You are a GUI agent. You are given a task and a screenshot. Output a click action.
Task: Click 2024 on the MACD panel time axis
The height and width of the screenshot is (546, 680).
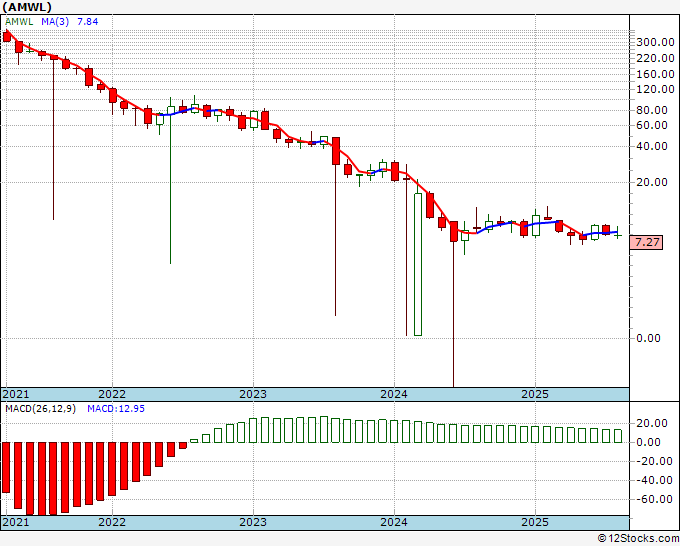[x=394, y=522]
